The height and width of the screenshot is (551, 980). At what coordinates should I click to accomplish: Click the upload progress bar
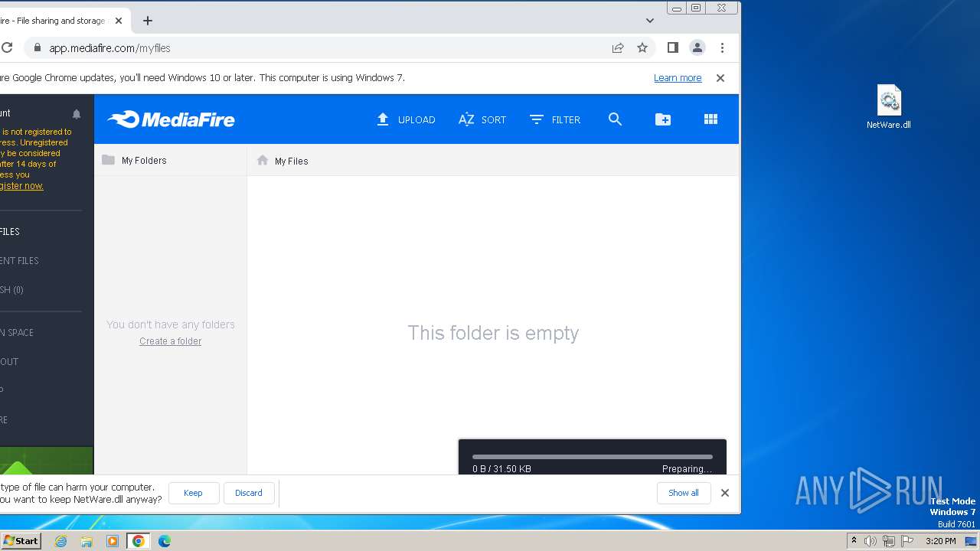[592, 457]
